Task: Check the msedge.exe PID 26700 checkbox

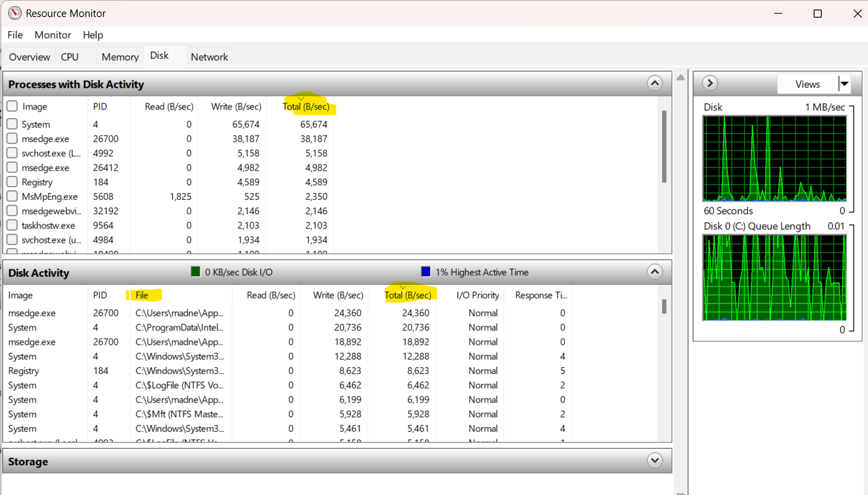Action: [x=12, y=139]
